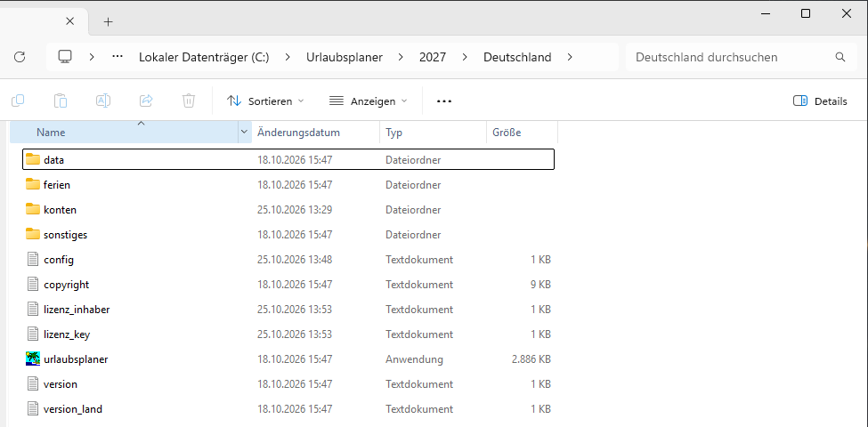
Task: Click the Anwendung type cell
Action: tap(414, 359)
